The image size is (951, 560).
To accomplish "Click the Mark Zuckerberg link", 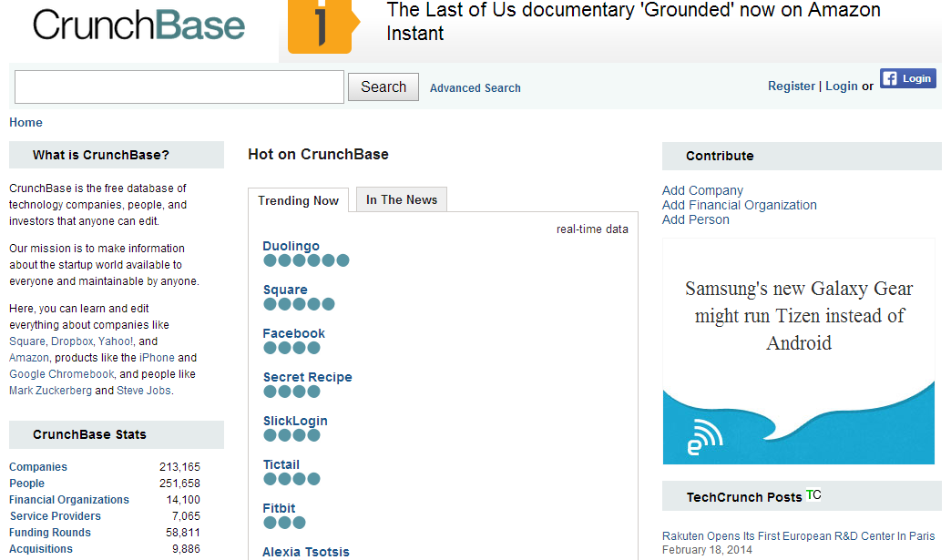I will tap(50, 391).
